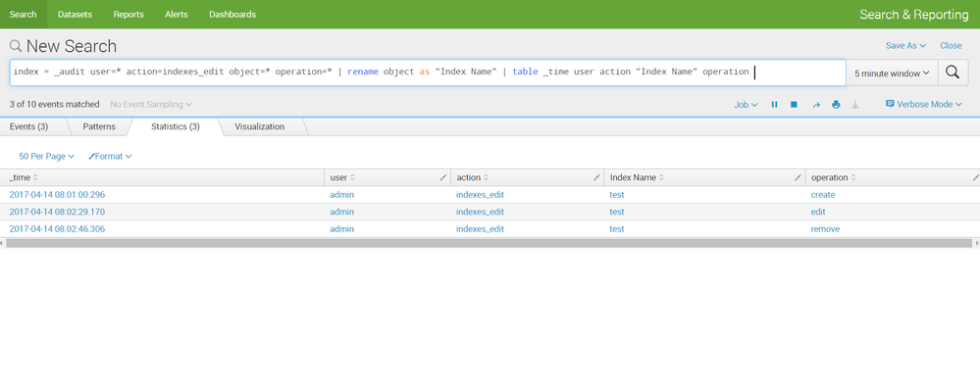Open the 2017-04-14 08:02:46.306 timestamp link

coord(57,229)
